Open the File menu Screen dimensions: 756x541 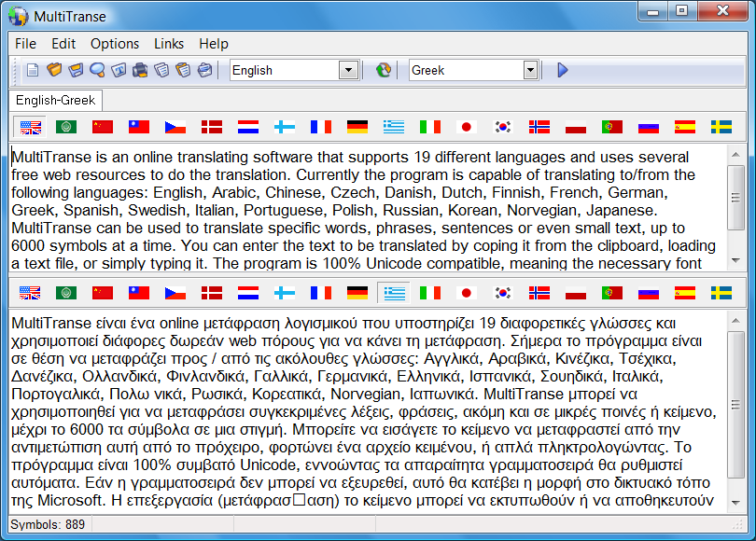(x=25, y=44)
